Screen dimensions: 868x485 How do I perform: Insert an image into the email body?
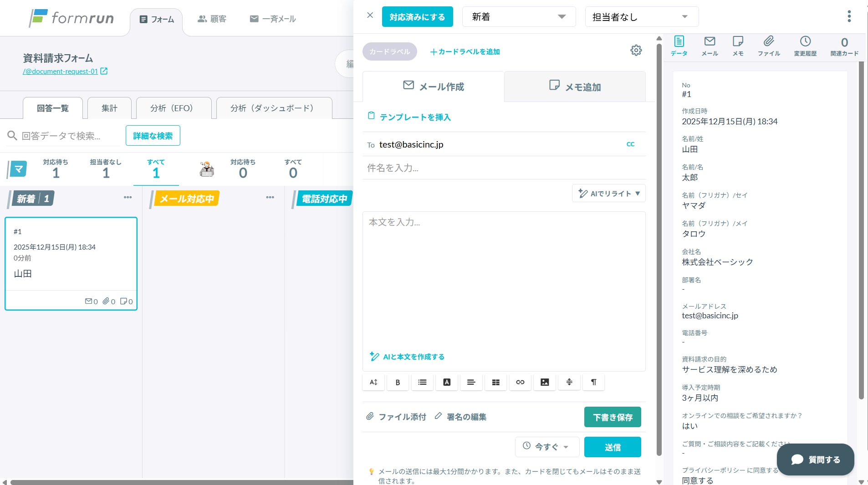coord(544,382)
